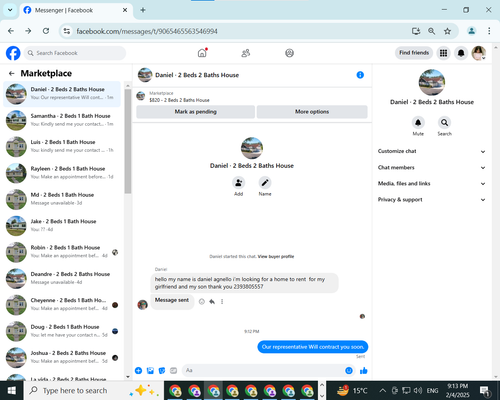Select the Messenger | Facebook tab
The width and height of the screenshot is (500, 400).
point(76,10)
